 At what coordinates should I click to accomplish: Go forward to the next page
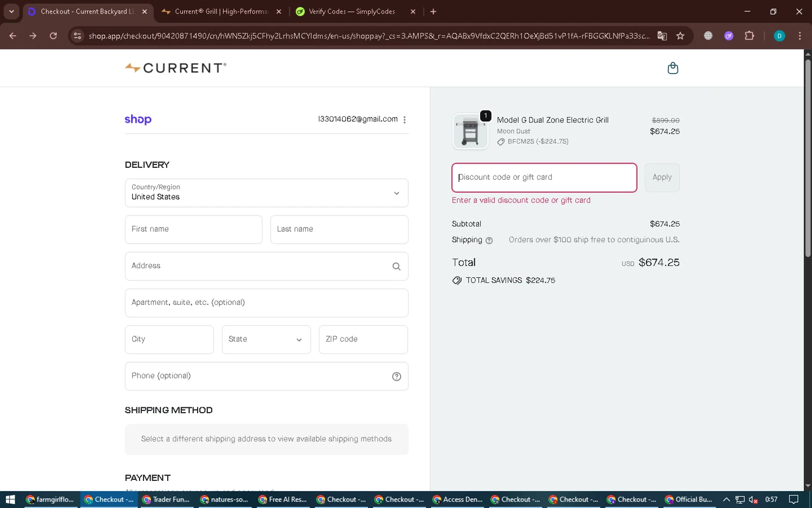33,36
